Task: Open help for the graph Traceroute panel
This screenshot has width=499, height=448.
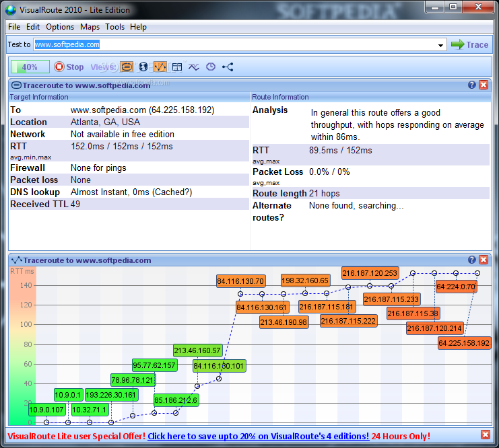Action: [x=472, y=260]
